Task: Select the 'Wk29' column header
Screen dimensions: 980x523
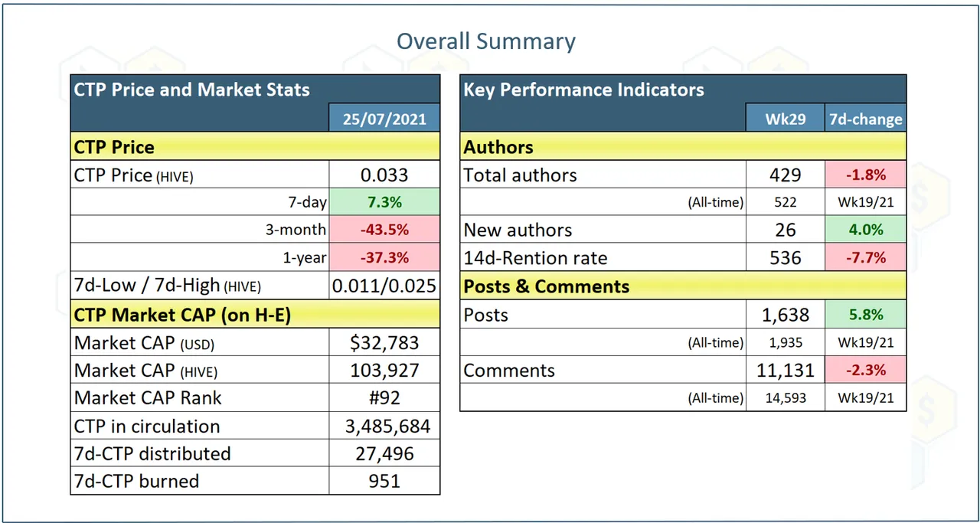Action: 785,119
